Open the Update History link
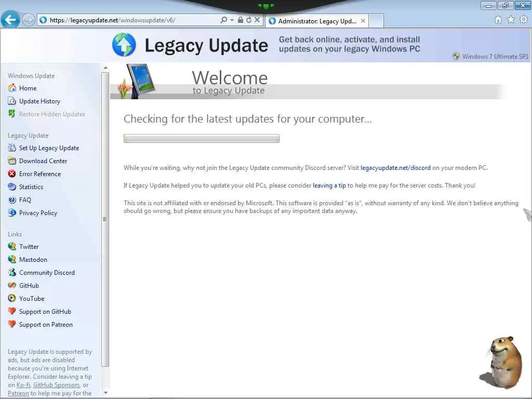532x399 pixels. tap(39, 101)
